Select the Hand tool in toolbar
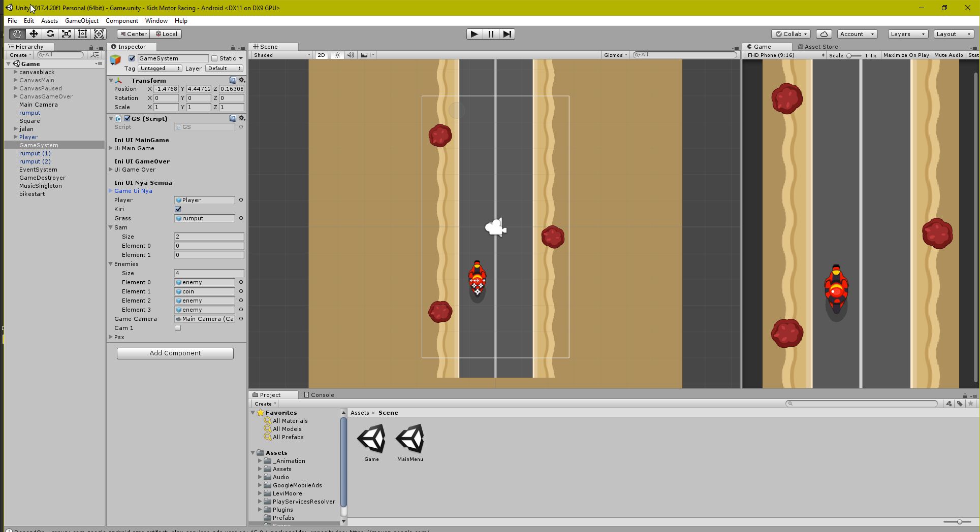This screenshot has height=532, width=980. pos(17,34)
